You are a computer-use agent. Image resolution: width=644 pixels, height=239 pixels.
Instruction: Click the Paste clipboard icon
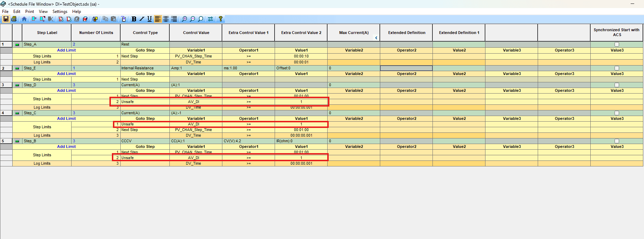tap(113, 19)
